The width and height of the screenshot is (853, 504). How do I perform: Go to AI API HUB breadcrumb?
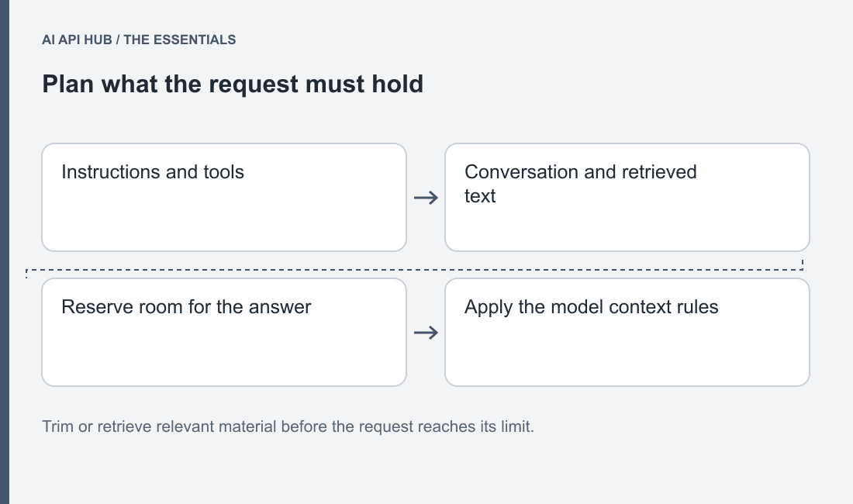[77, 40]
